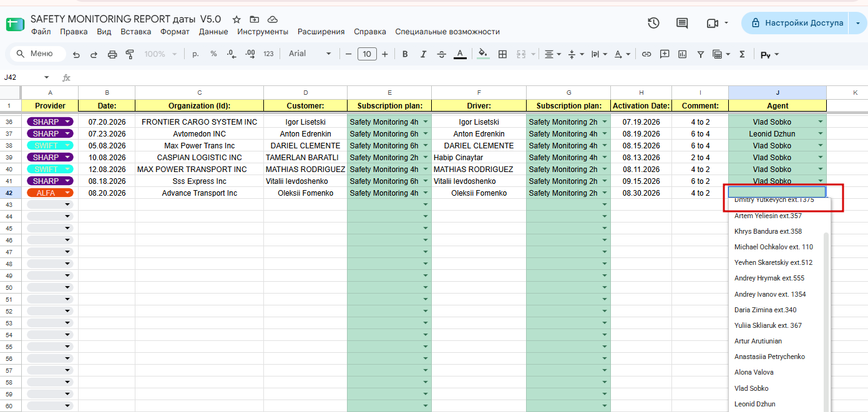
Task: Format as currency with the р. button
Action: pyautogui.click(x=195, y=54)
